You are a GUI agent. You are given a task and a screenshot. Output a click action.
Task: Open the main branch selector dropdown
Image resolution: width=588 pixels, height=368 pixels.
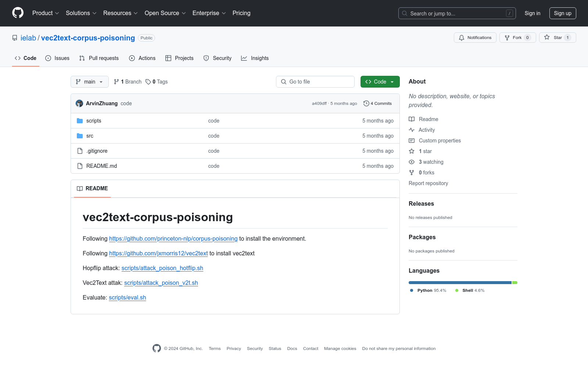[x=90, y=82]
